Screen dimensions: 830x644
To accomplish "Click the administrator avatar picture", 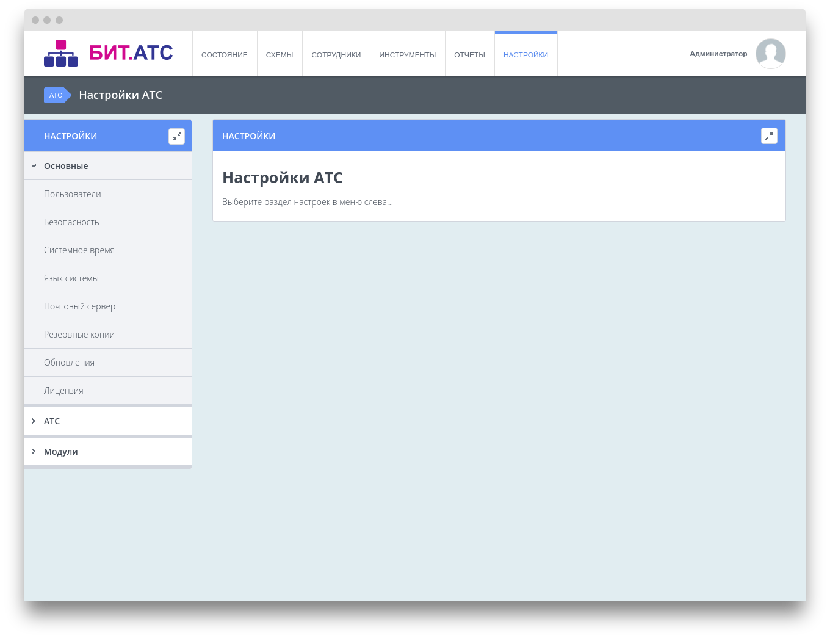I will [770, 54].
